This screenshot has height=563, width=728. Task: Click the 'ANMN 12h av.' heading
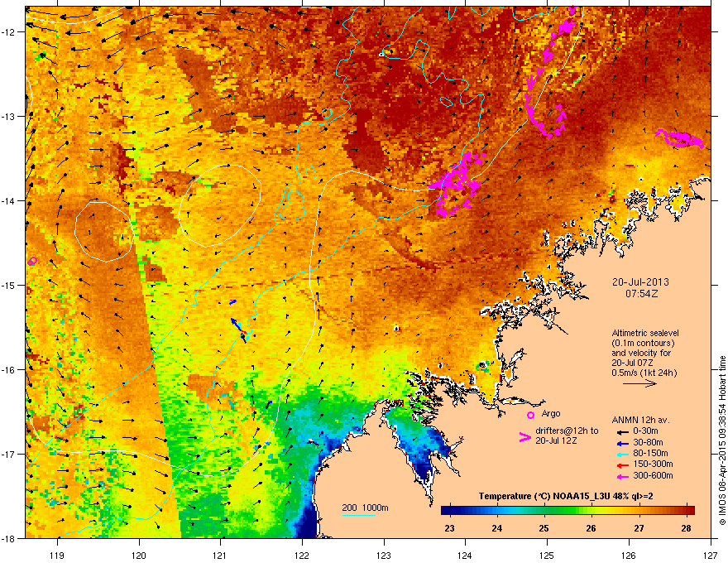(640, 420)
